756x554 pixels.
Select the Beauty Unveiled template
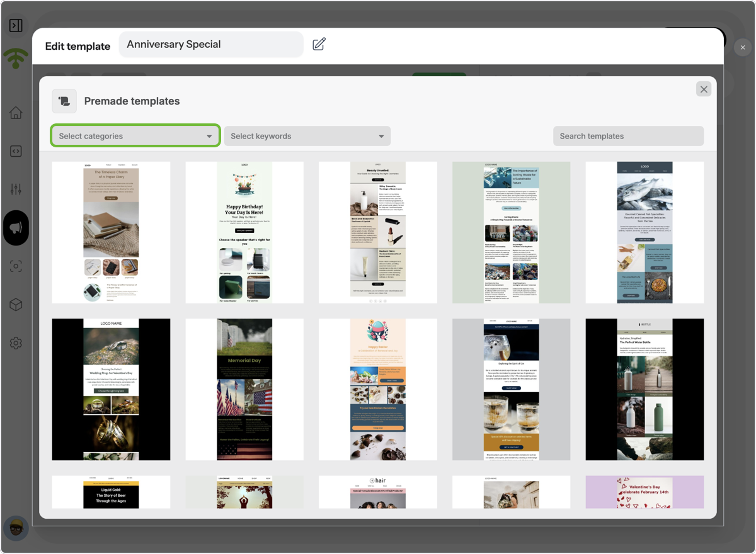(x=378, y=232)
